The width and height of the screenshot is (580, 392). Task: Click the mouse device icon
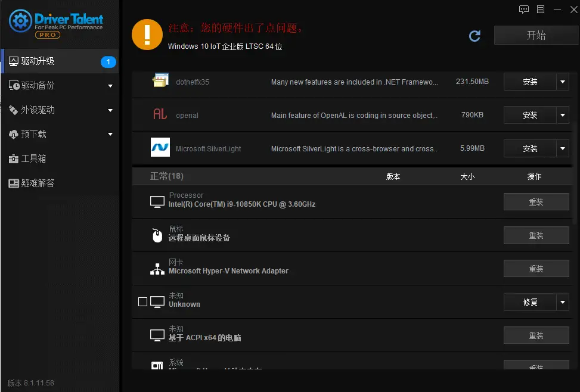157,235
